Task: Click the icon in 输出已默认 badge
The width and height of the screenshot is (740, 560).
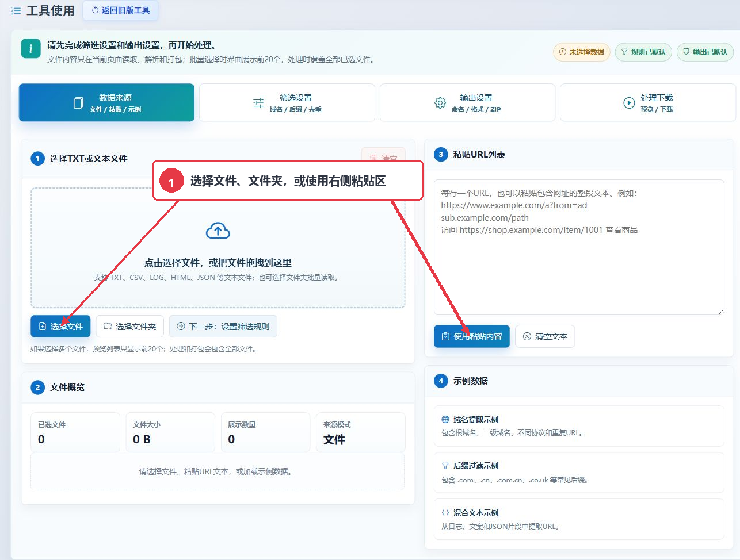Action: pyautogui.click(x=686, y=52)
